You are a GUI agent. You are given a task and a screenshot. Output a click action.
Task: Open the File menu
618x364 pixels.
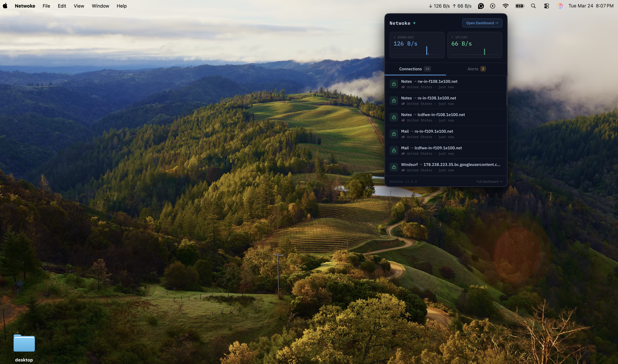click(x=46, y=6)
